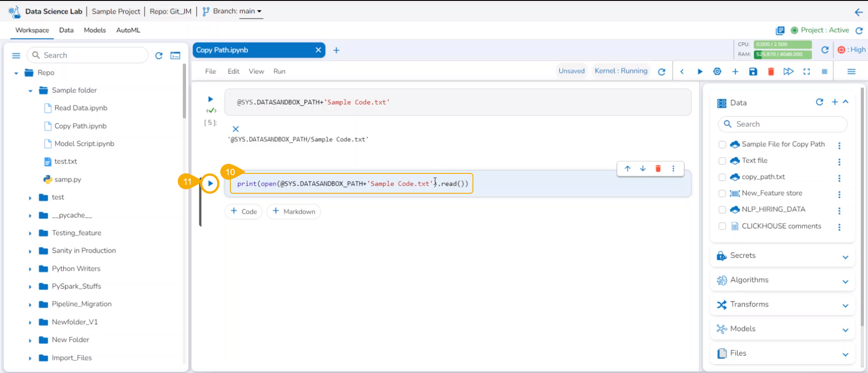868x373 pixels.
Task: Run all cells with fast-forward icon
Action: tap(788, 72)
